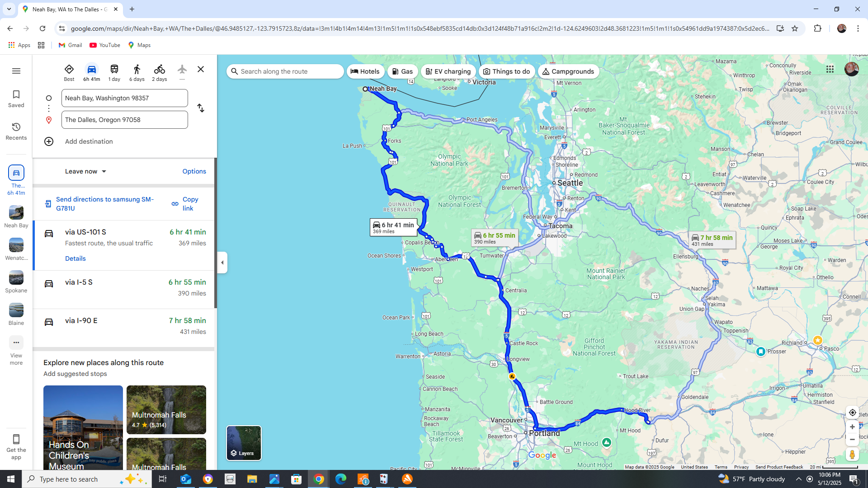Select the transit travel mode icon
Image resolution: width=868 pixels, height=488 pixels.
pyautogui.click(x=114, y=70)
